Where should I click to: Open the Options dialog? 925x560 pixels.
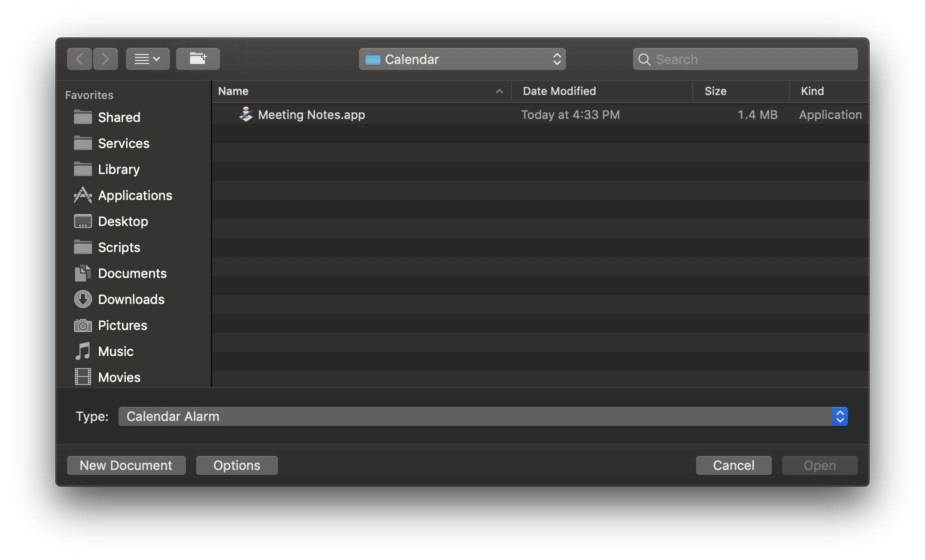(236, 465)
